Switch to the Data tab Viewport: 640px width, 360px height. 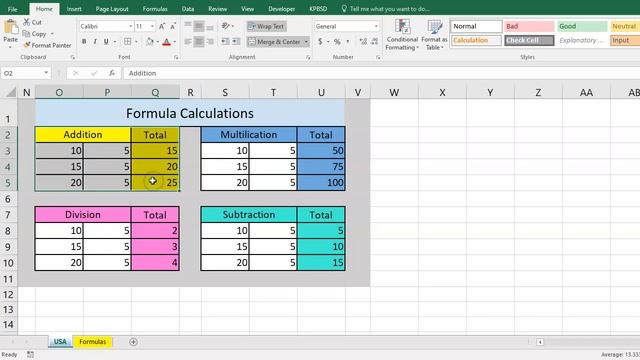point(188,9)
